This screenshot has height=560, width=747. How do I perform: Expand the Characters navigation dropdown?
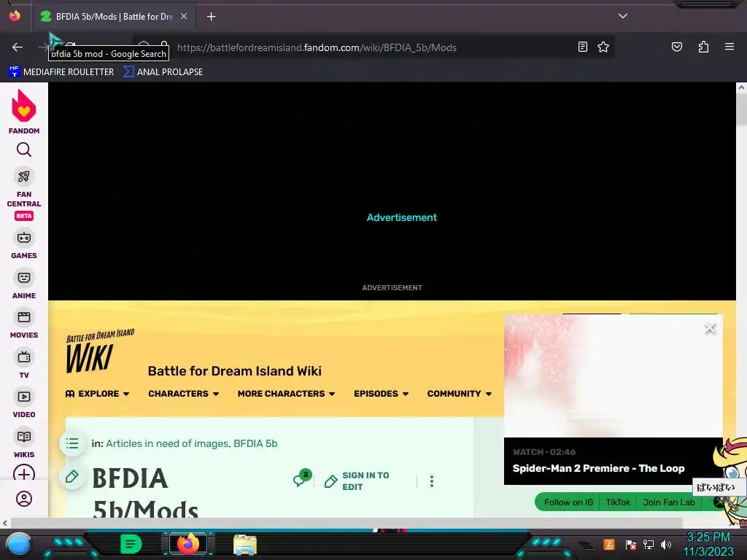(183, 394)
